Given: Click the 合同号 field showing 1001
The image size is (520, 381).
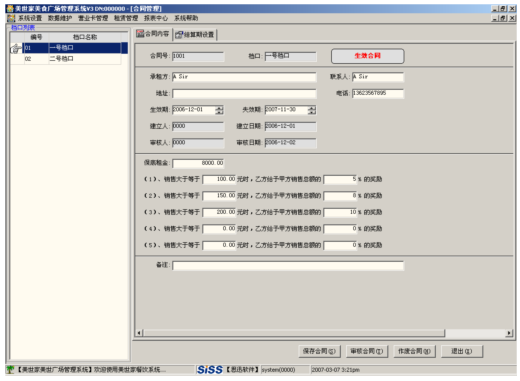Looking at the screenshot, I should (x=198, y=56).
